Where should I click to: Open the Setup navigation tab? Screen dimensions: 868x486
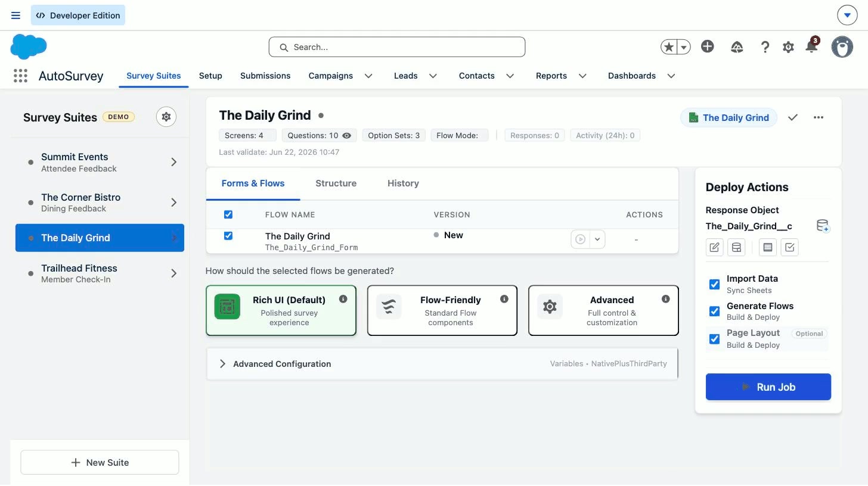(210, 76)
